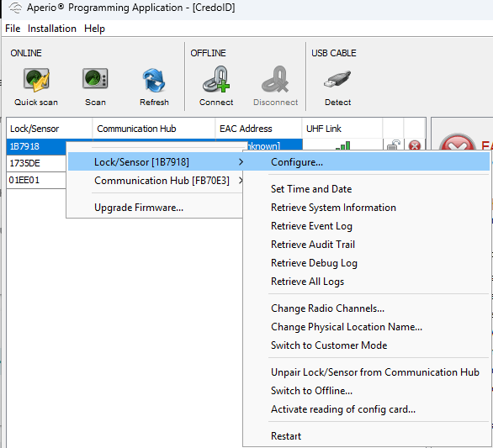Click the Aperio application logo icon

point(15,8)
